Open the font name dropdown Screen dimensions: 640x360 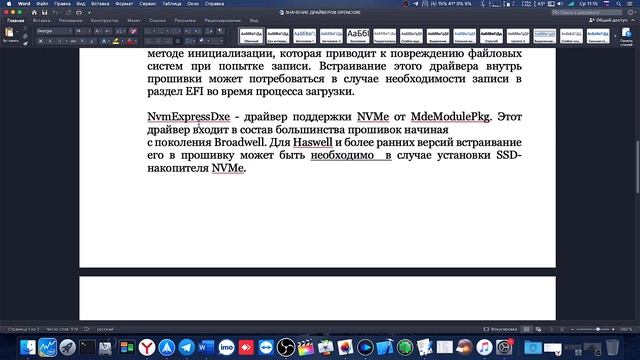[70, 31]
